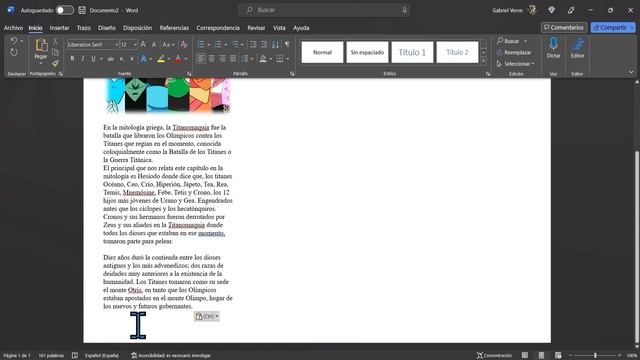The height and width of the screenshot is (360, 640).
Task: Decrease paragraph indent
Action: (253, 44)
